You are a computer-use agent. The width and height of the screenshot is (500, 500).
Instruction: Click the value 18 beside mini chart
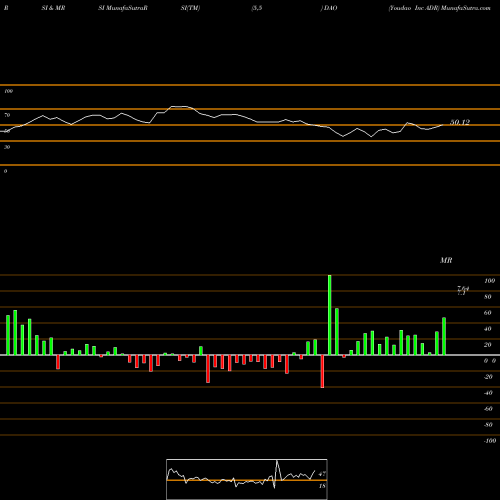pyautogui.click(x=322, y=486)
